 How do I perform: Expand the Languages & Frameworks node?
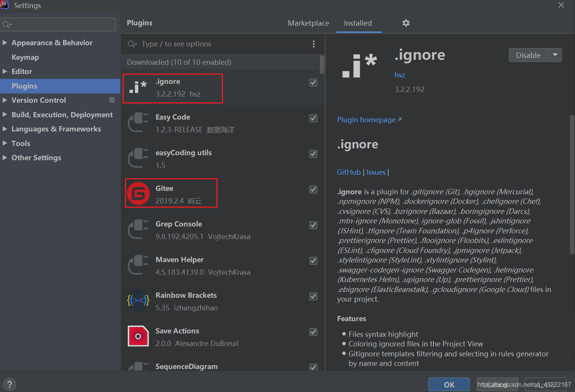[5, 129]
